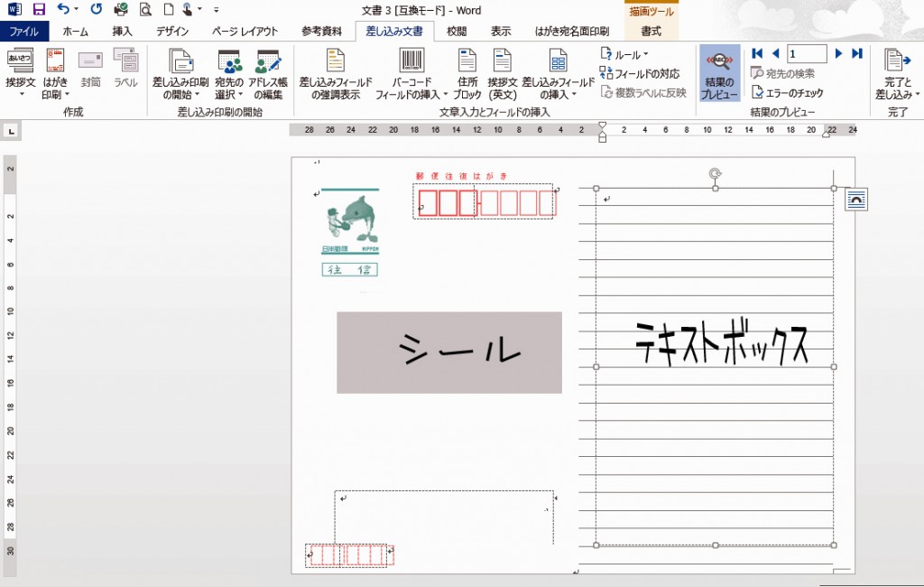Switch to the ホーム tab
Screen dimensions: 924x587
76,32
